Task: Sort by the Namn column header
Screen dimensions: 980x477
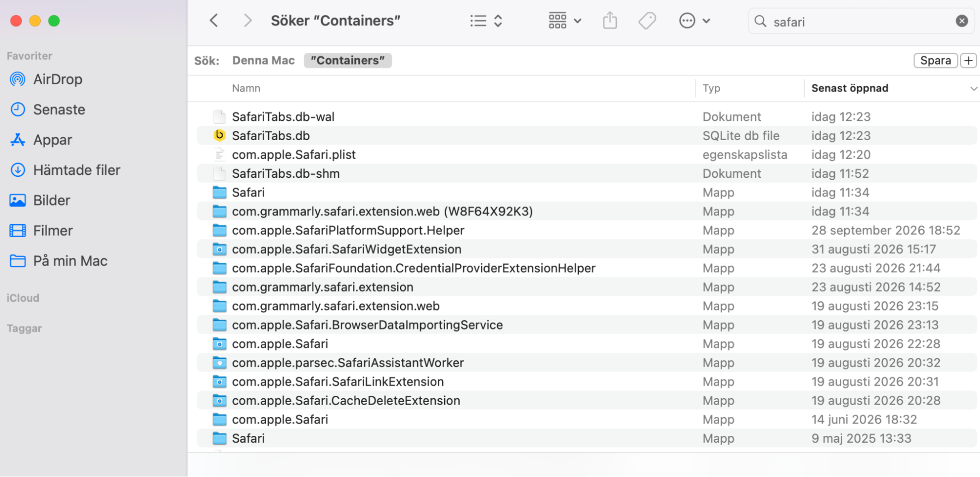Action: click(x=246, y=88)
